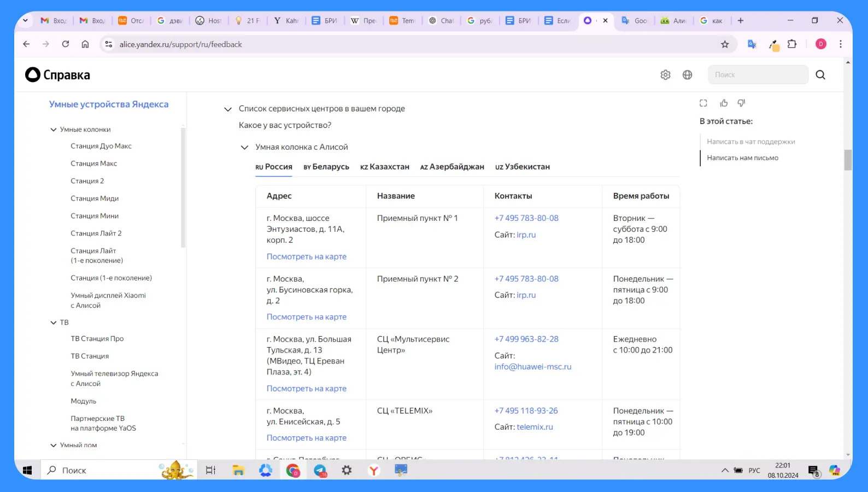Open the notification center icon
Screen dimensions: 868x492
tap(814, 471)
